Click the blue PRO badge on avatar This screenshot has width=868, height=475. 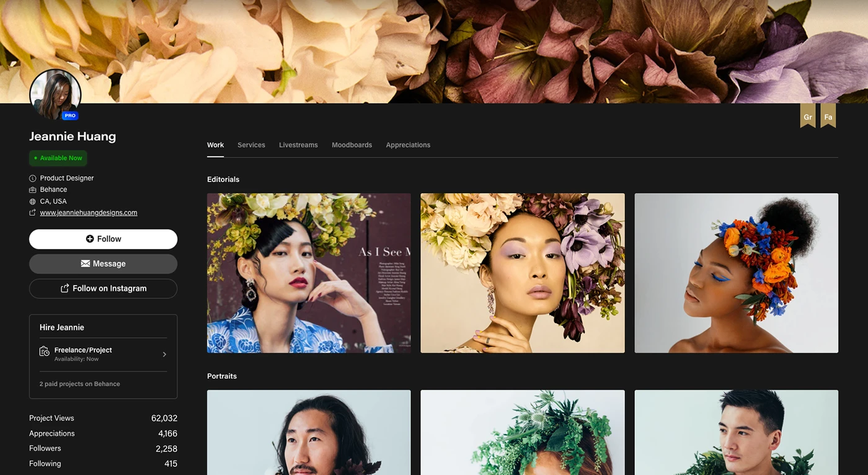70,115
